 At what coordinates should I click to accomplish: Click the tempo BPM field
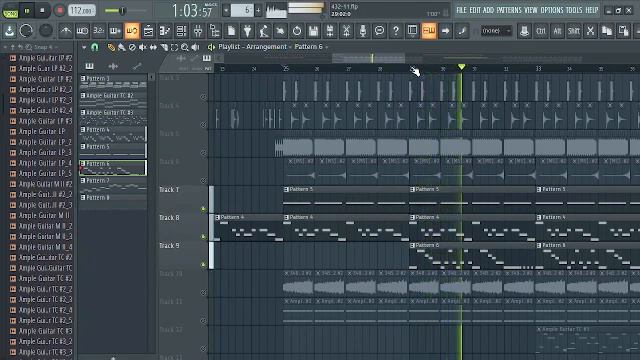tap(82, 10)
